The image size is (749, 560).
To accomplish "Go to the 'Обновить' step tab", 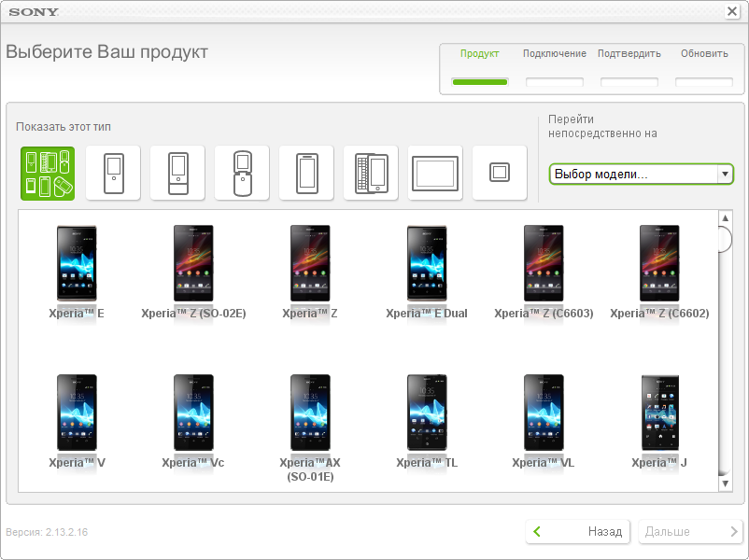I will click(704, 53).
